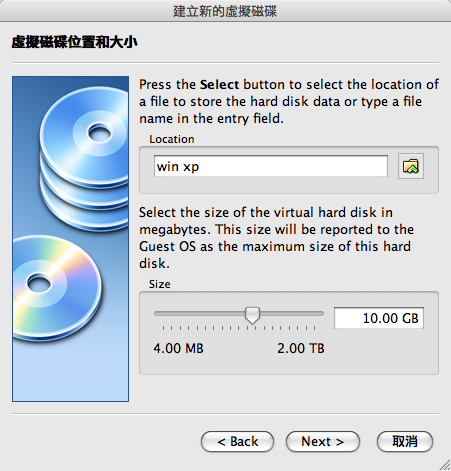Proceed with the Next > button
Viewport: 451px width, 471px height.
[x=323, y=442]
